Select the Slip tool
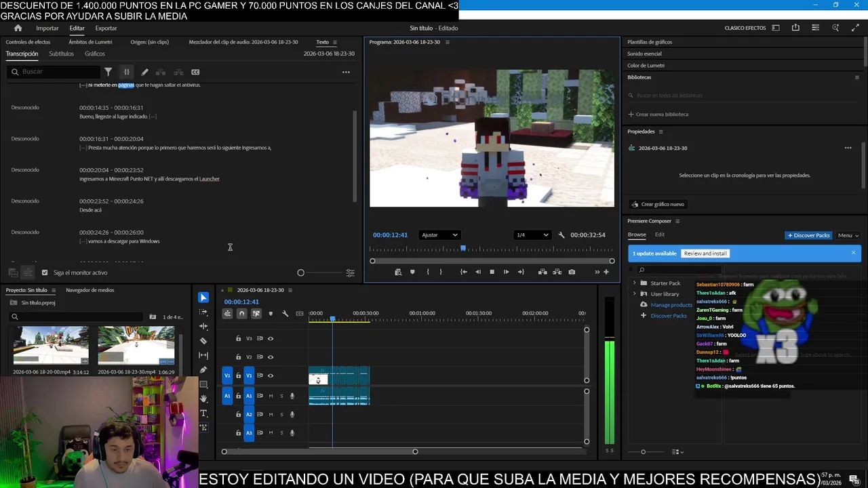 [x=203, y=355]
